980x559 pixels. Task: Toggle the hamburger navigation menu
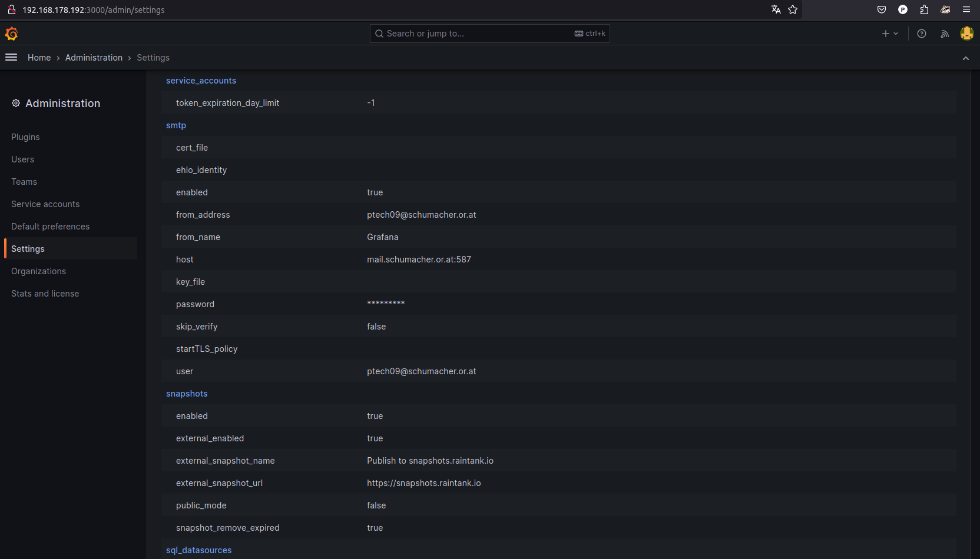pyautogui.click(x=11, y=57)
